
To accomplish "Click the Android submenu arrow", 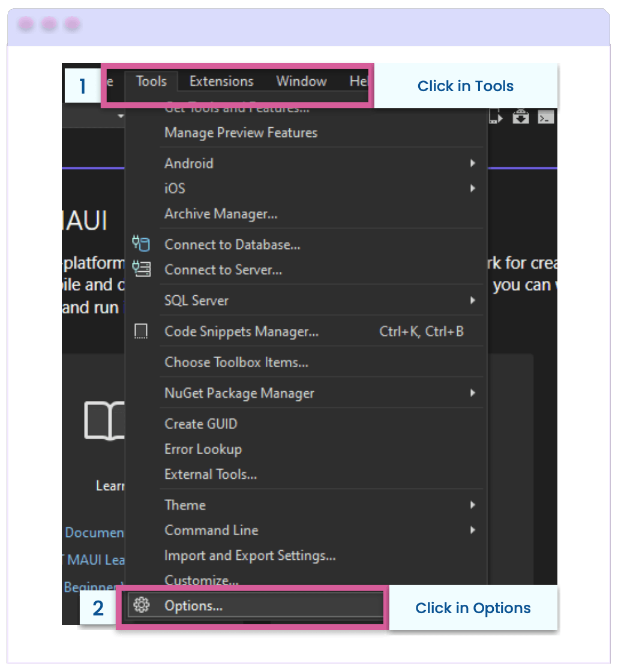I will [x=472, y=163].
